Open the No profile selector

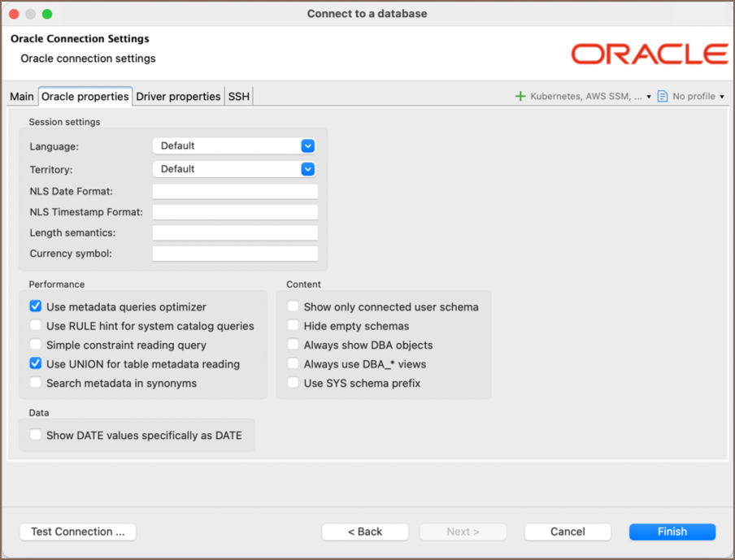click(x=696, y=96)
